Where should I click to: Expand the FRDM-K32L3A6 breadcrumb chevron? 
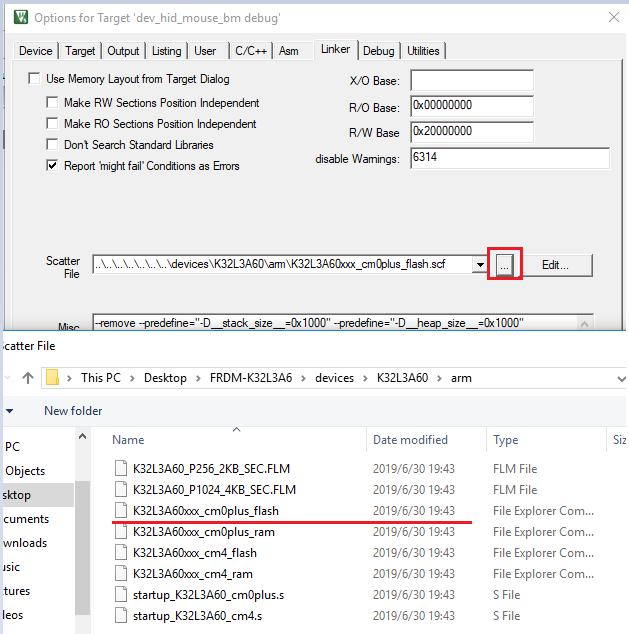pos(305,379)
